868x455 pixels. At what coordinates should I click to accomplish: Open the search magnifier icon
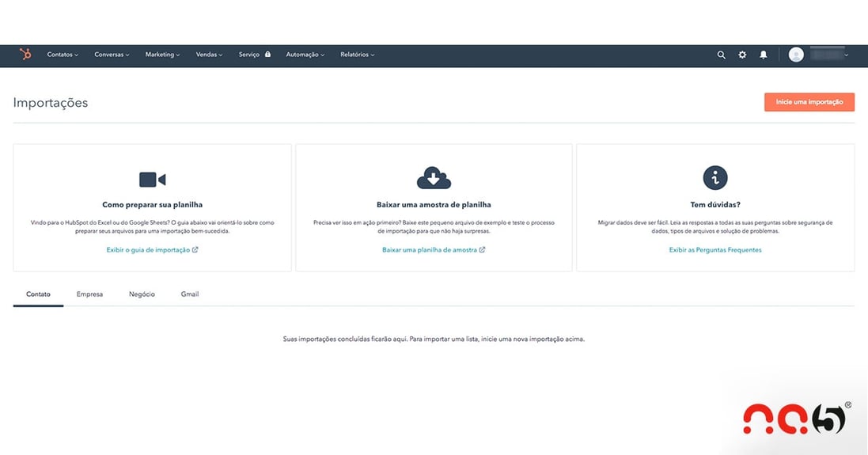[722, 55]
